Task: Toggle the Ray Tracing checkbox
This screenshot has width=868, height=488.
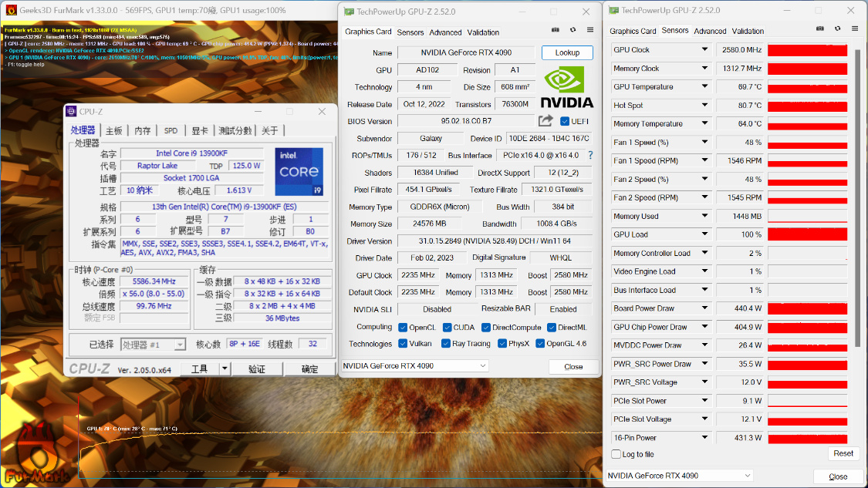Action: (x=446, y=344)
